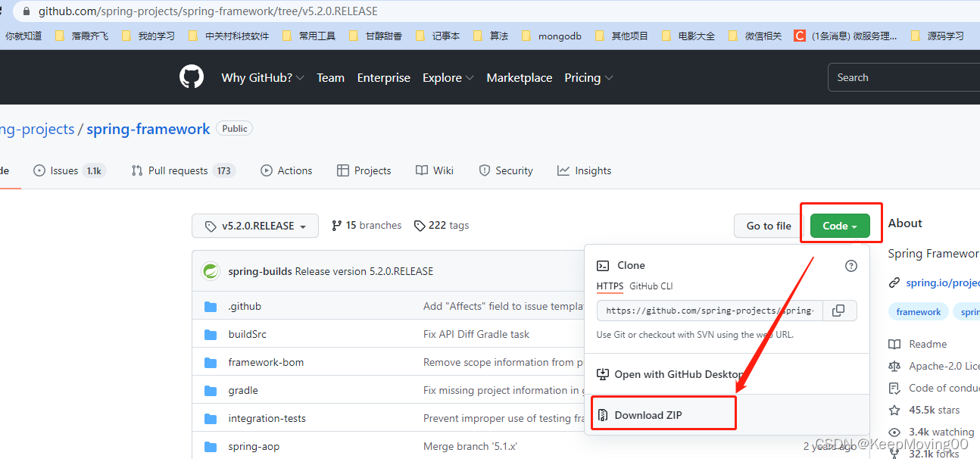Expand the Explore menu
The height and width of the screenshot is (459, 980).
448,77
